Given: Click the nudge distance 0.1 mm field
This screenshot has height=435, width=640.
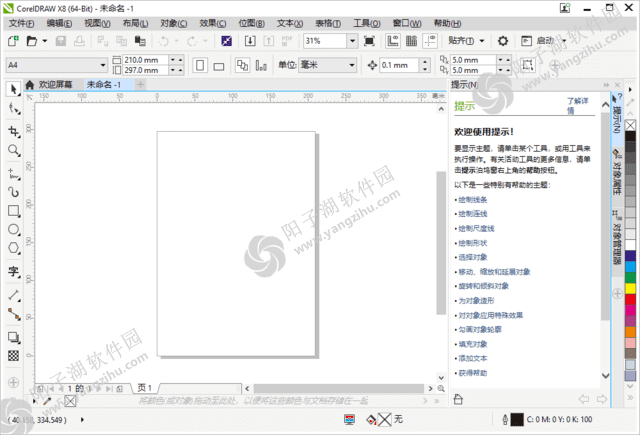Looking at the screenshot, I should click(400, 65).
